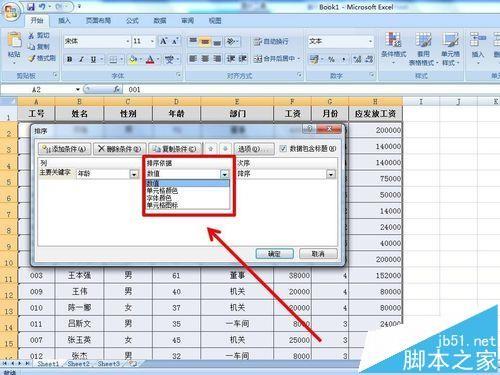Image resolution: width=500 pixels, height=375 pixels.
Task: Click the cell borders icon
Action: (113, 59)
